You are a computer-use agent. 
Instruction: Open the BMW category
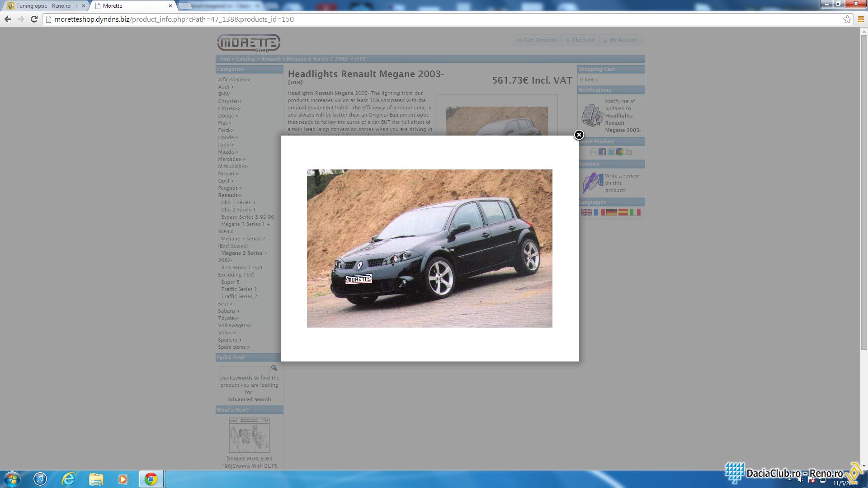pos(224,94)
